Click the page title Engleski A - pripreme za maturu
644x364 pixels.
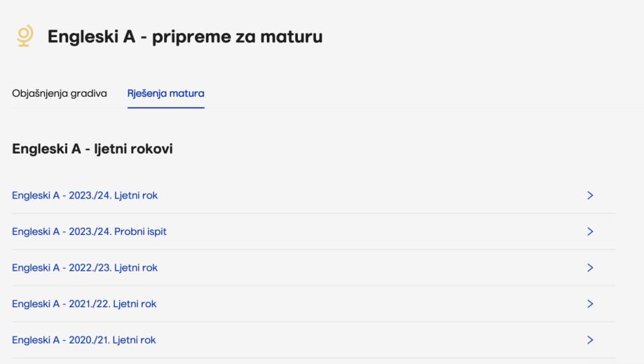click(185, 37)
